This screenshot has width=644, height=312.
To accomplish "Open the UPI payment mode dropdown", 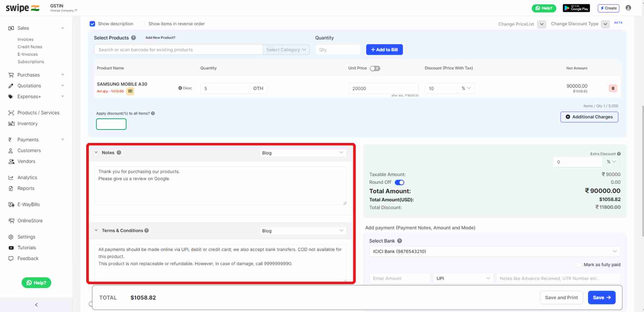I will (x=463, y=278).
